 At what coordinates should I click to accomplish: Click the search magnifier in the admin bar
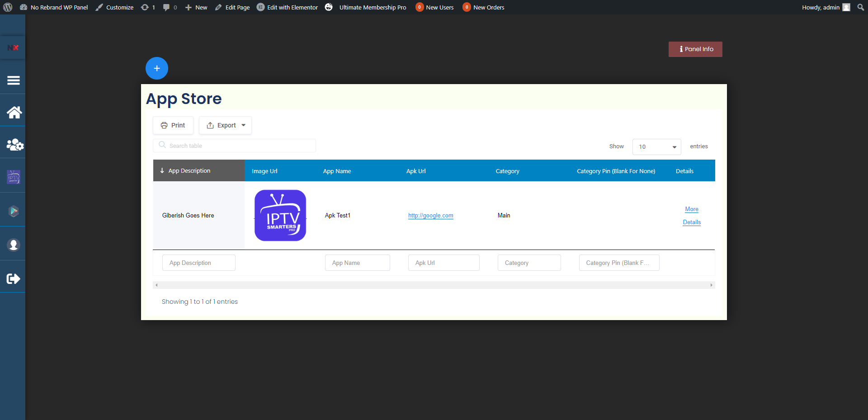[x=860, y=7]
